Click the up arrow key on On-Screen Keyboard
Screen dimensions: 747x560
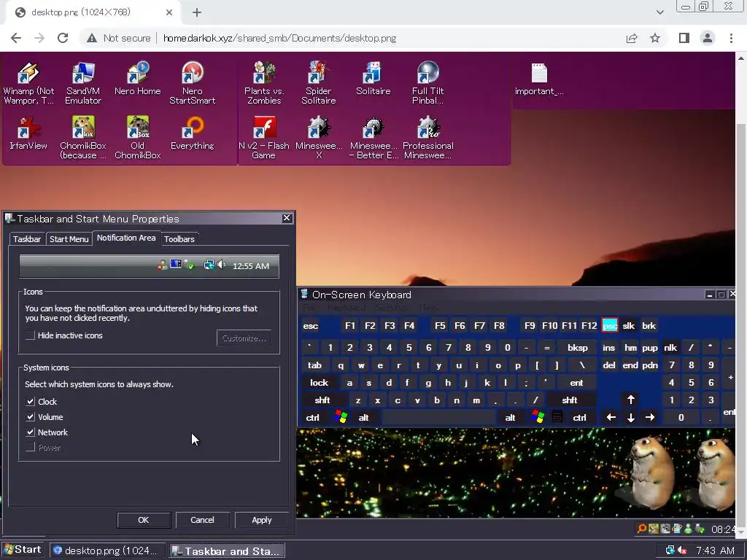click(x=631, y=400)
